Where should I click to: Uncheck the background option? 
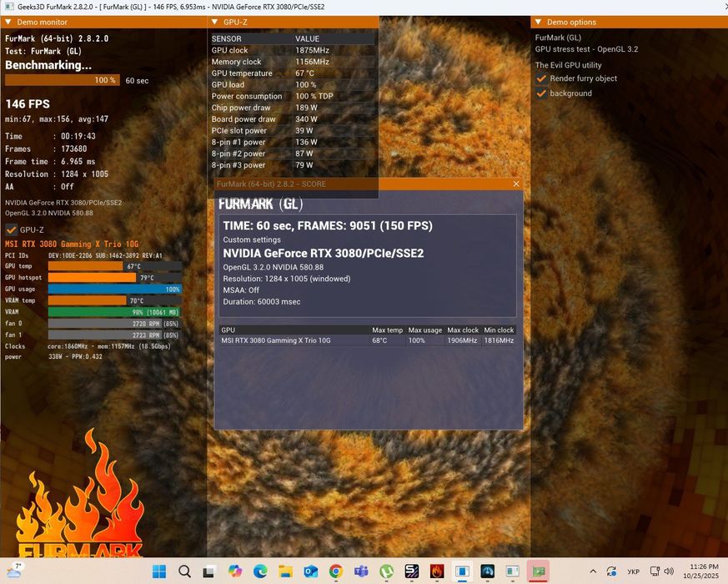[x=541, y=93]
